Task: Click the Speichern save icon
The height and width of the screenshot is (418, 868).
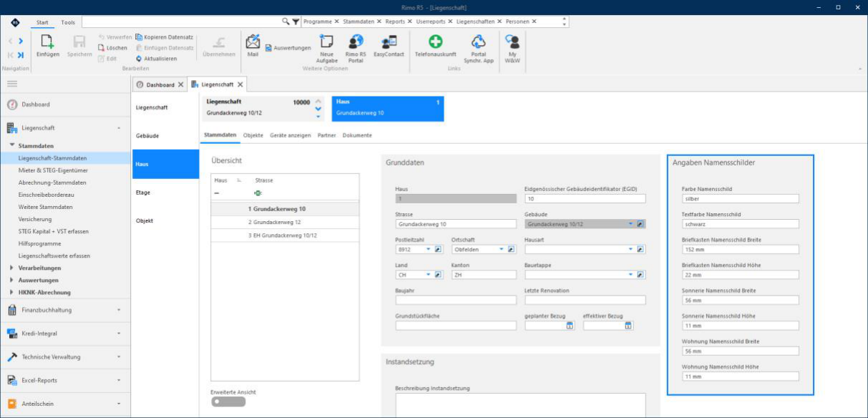Action: 79,42
